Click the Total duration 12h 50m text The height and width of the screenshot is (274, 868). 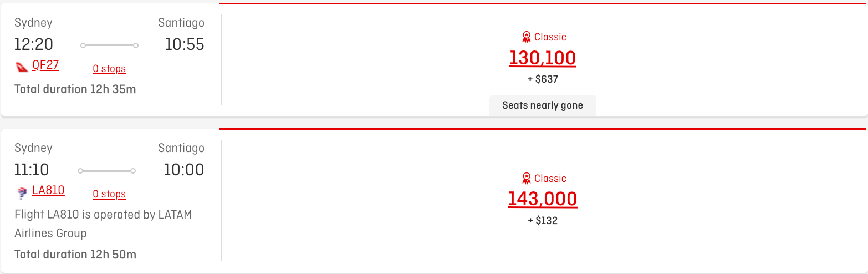(75, 255)
